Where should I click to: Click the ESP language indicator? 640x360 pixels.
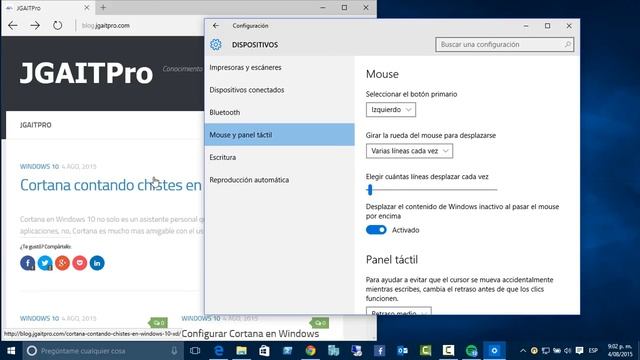593,351
